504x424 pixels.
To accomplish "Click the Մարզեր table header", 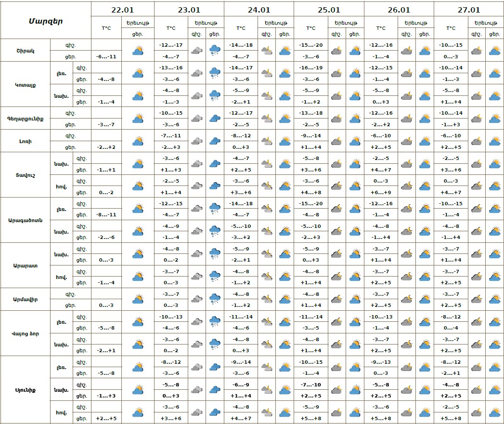I will pyautogui.click(x=46, y=21).
